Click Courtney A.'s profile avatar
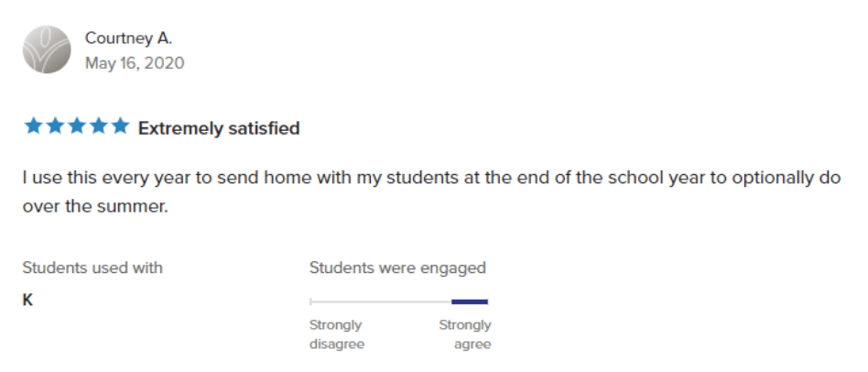The height and width of the screenshot is (372, 868). tap(47, 49)
